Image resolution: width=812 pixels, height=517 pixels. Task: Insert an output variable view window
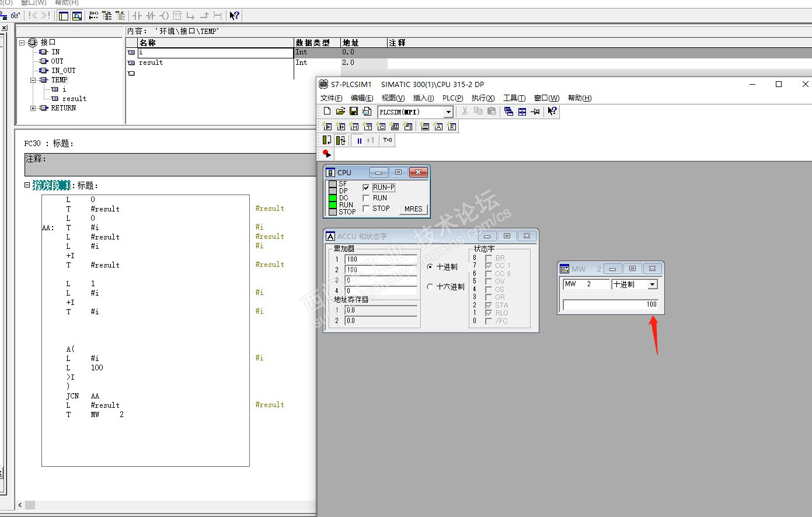[x=341, y=126]
